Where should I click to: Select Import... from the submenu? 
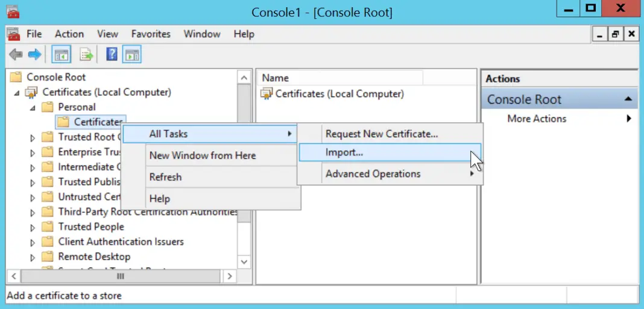tap(344, 153)
